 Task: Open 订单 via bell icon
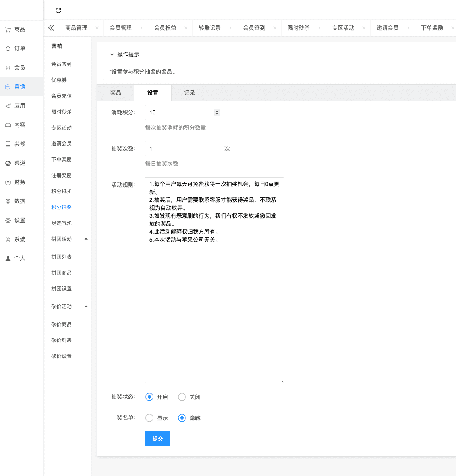coord(8,49)
